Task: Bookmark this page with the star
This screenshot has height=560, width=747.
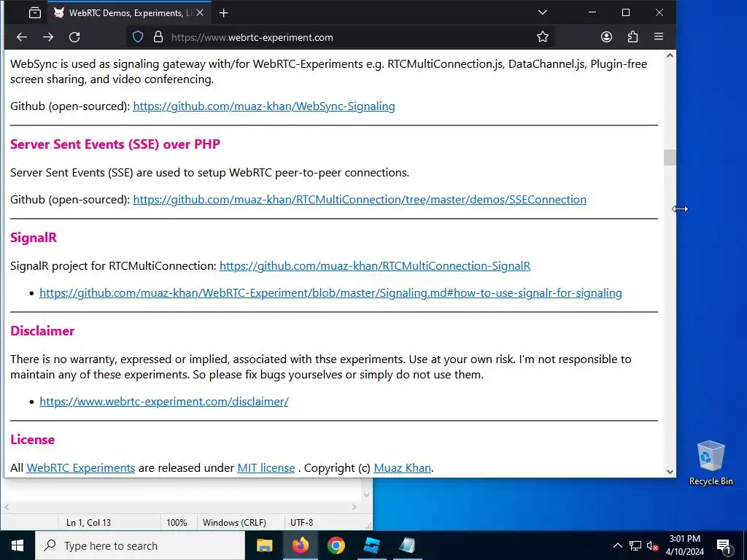Action: click(543, 37)
